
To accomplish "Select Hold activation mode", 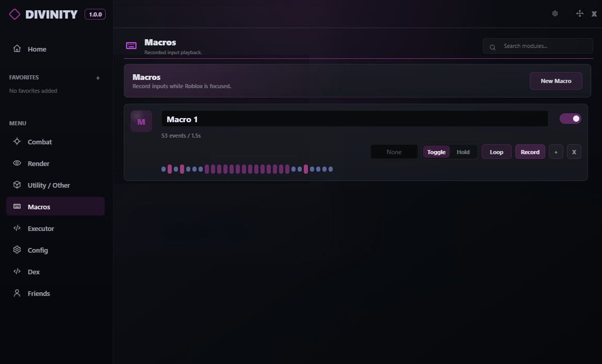I will 463,152.
